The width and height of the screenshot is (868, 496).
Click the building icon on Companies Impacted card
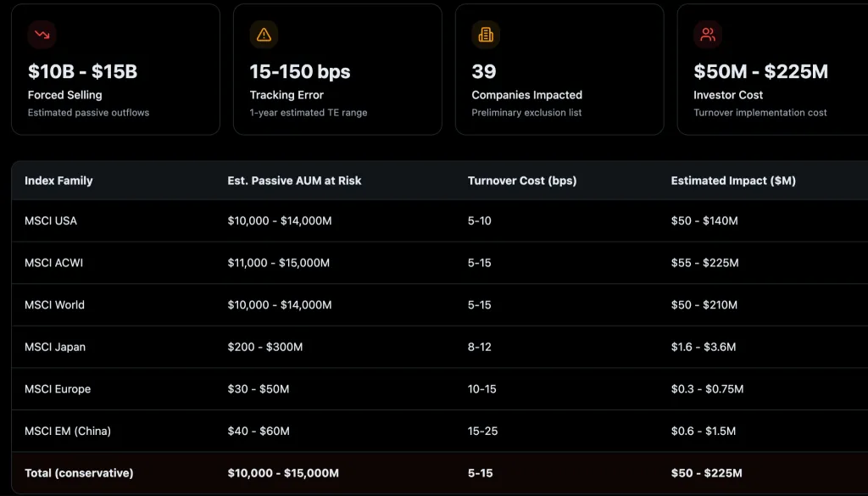[486, 35]
